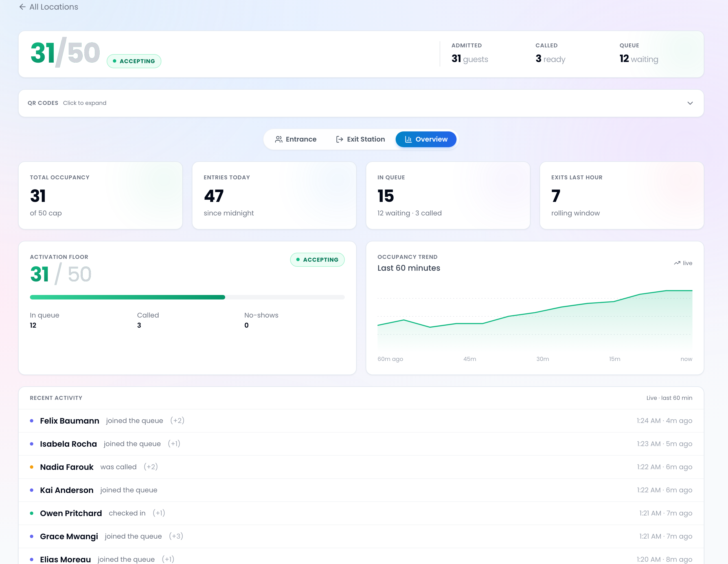The height and width of the screenshot is (564, 728).
Task: Switch to the Entrance tab
Action: coord(295,139)
